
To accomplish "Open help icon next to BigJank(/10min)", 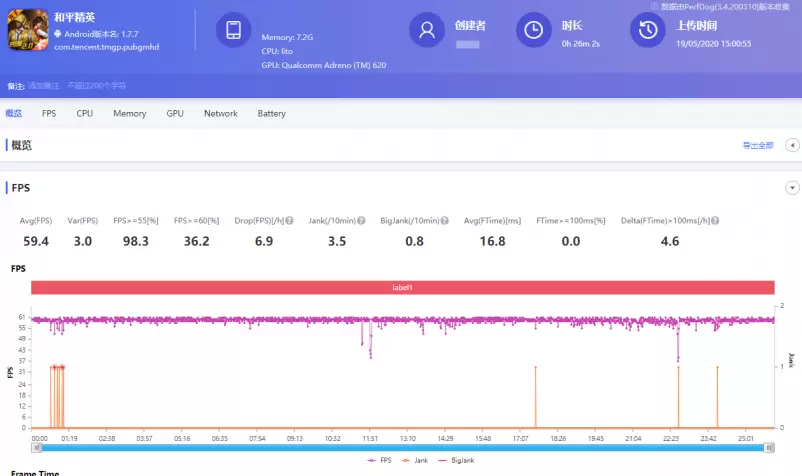I will click(443, 220).
